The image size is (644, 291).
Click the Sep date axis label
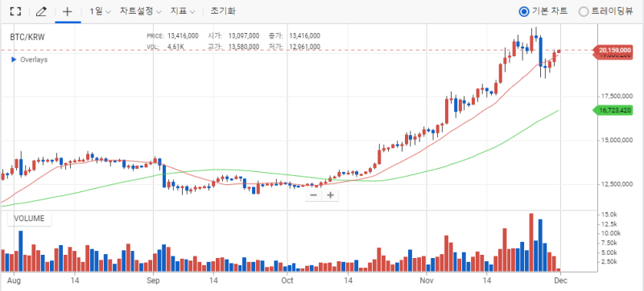tap(153, 281)
